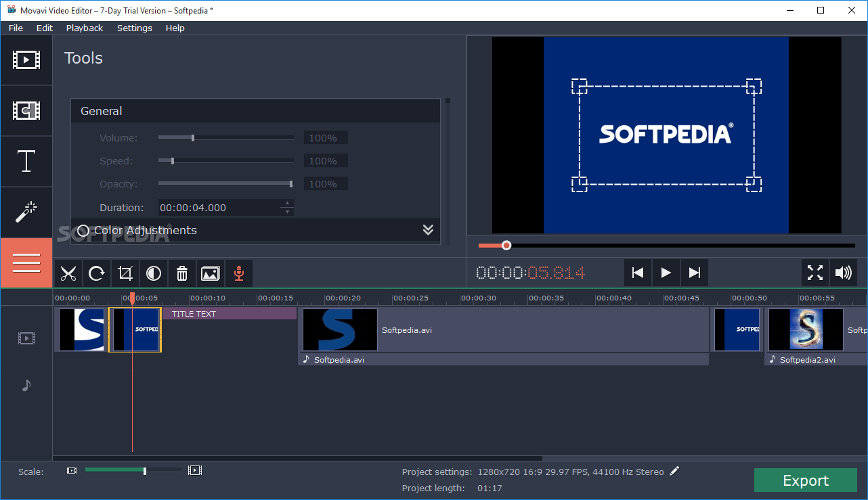Select the Softpedia.avi video clip
Viewport: 868px width, 500px height.
point(504,330)
